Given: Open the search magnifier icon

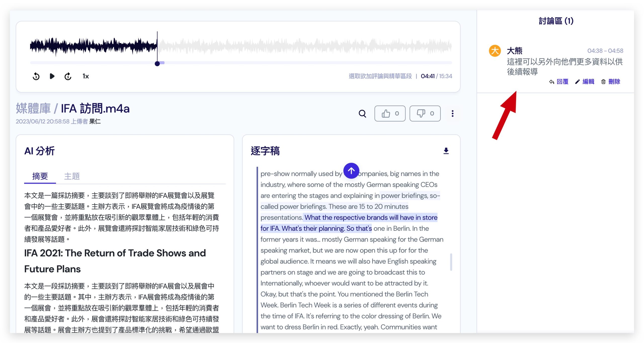Looking at the screenshot, I should [x=362, y=113].
